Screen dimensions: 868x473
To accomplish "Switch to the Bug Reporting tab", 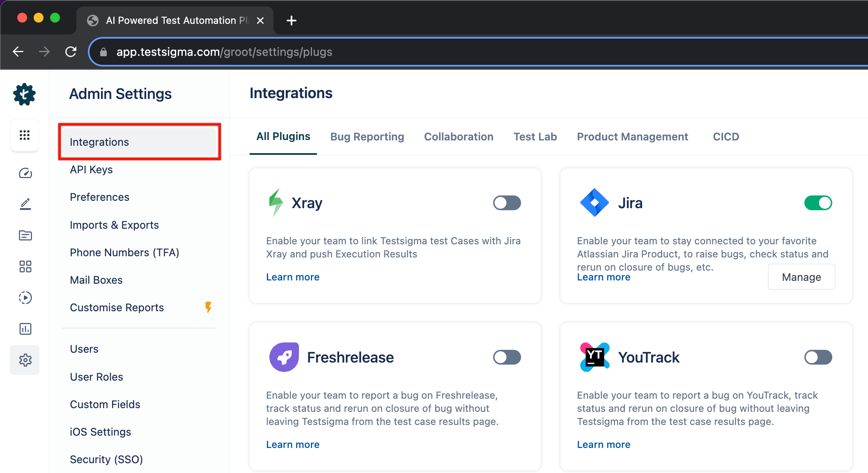I will [x=367, y=137].
